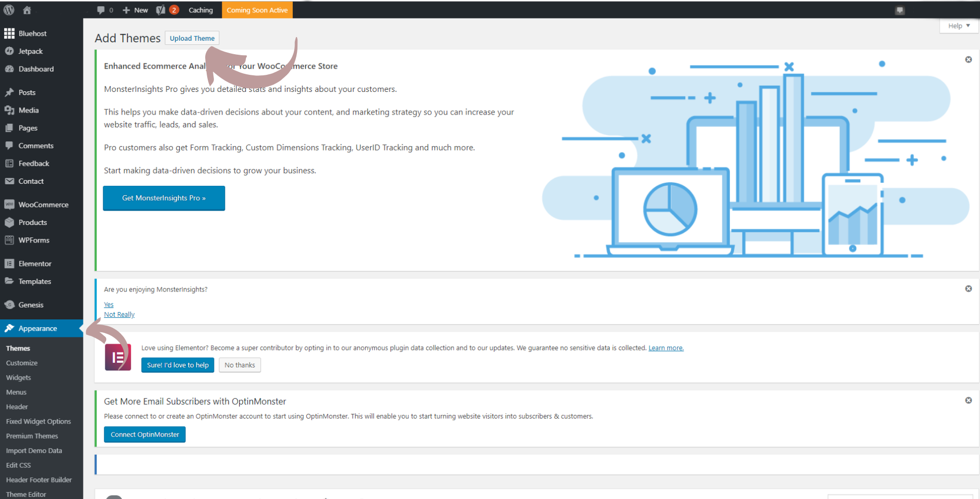Image resolution: width=980 pixels, height=499 pixels.
Task: Answer Yes to enjoying MonsterInsights
Action: click(109, 304)
